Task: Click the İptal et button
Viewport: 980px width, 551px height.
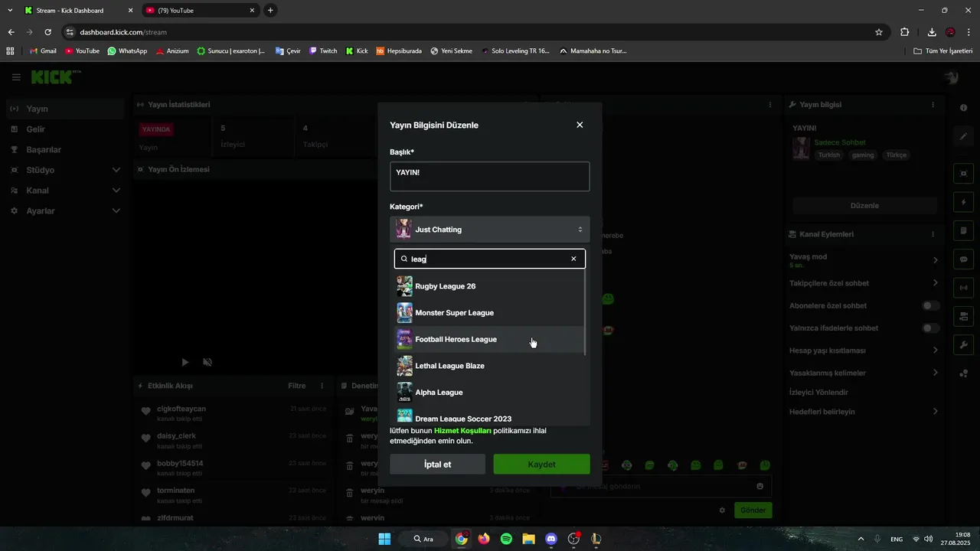Action: 437,465
